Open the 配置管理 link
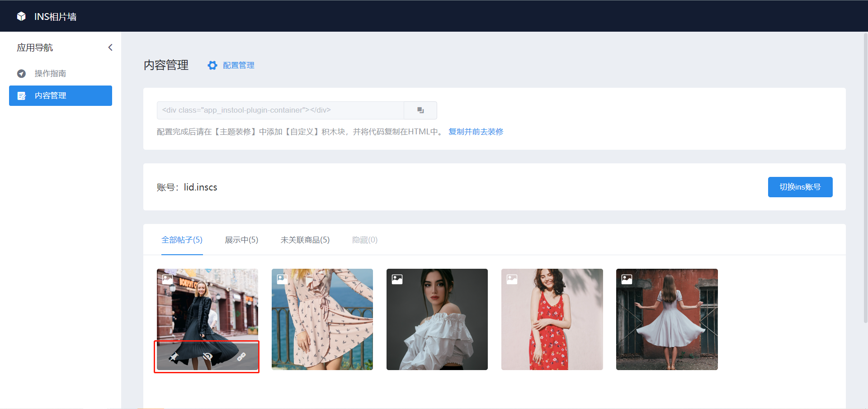Image resolution: width=868 pixels, height=409 pixels. pyautogui.click(x=239, y=65)
